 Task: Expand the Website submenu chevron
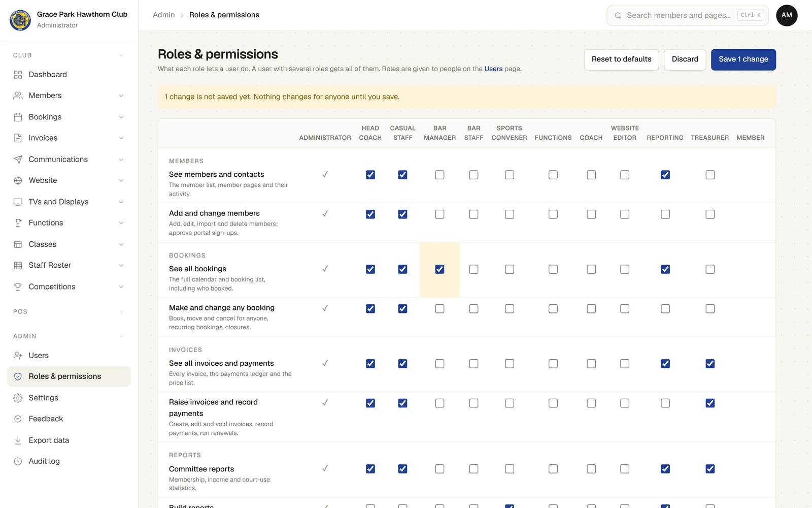pyautogui.click(x=121, y=180)
